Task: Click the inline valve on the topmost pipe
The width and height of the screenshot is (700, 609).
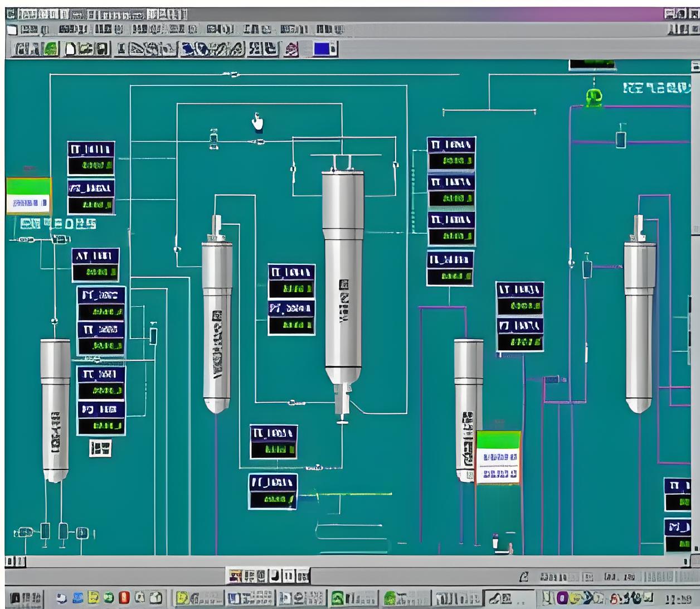Action: (234, 74)
